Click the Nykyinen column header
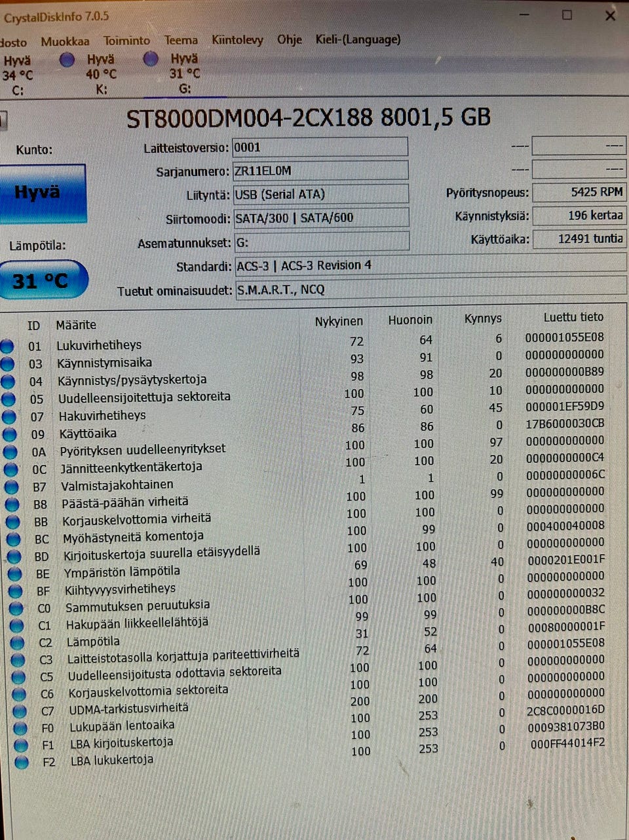Screen dimensions: 629x840 click(x=339, y=321)
